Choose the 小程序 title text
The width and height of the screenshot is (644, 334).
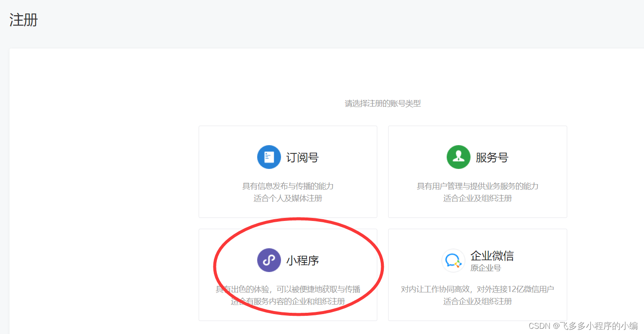302,260
